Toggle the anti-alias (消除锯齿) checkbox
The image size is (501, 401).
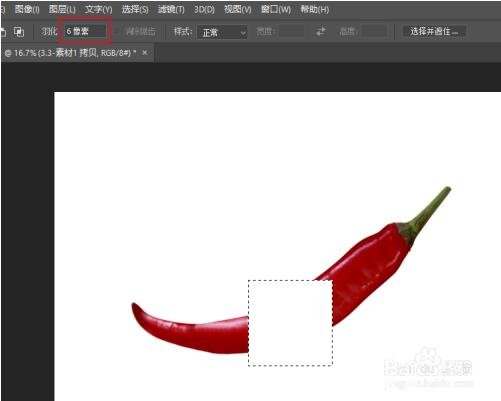click(117, 32)
